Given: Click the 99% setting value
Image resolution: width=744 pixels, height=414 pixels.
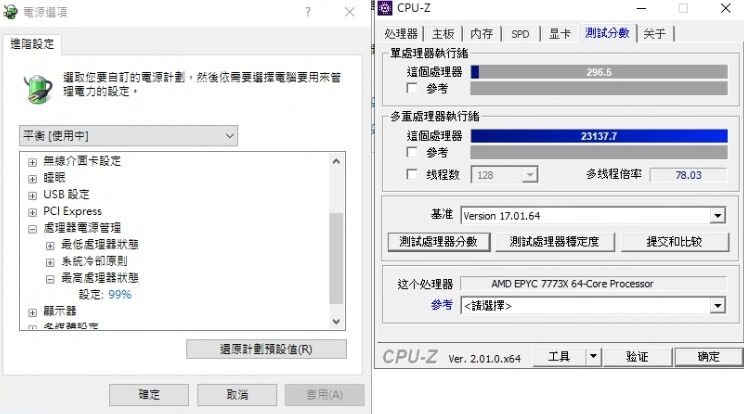Looking at the screenshot, I should point(120,294).
